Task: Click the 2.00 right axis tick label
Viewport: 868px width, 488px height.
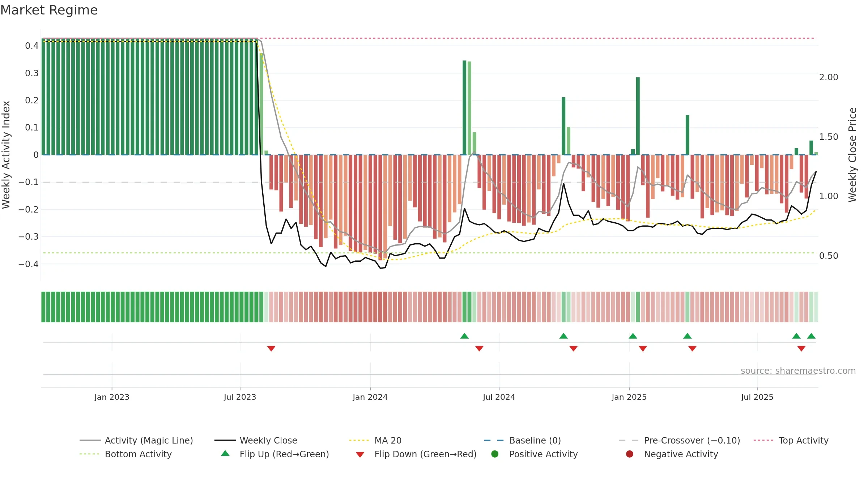Action: point(829,77)
